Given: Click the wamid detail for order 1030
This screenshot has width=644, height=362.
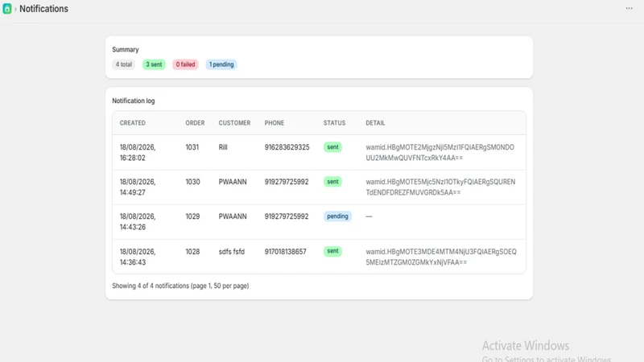Looking at the screenshot, I should pyautogui.click(x=440, y=187).
